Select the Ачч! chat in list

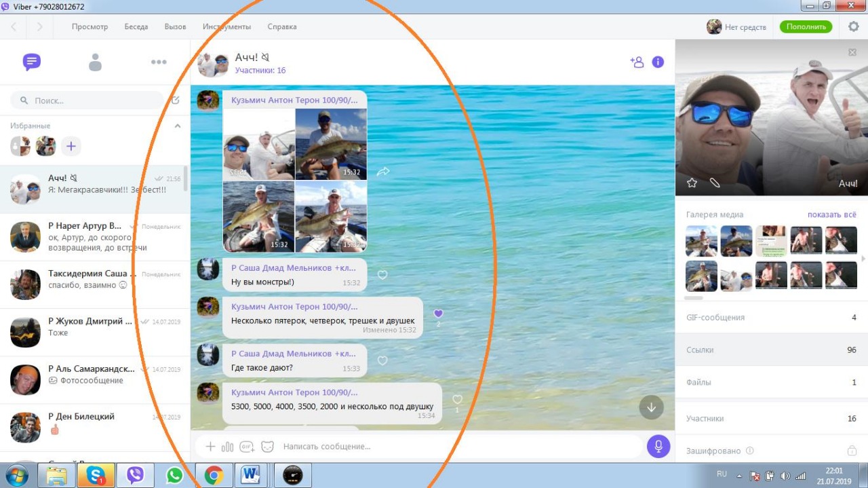pos(95,190)
